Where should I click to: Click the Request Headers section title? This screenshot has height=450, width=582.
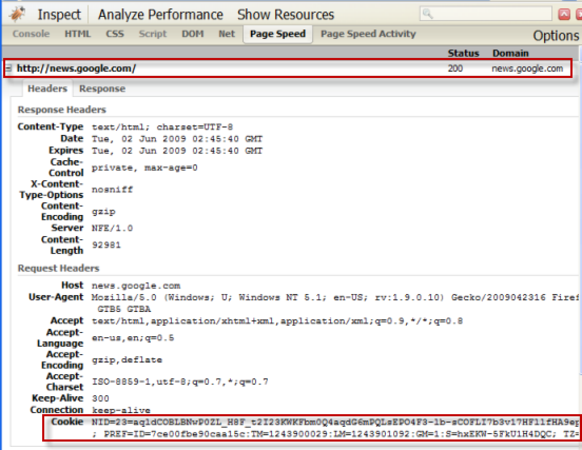[58, 268]
